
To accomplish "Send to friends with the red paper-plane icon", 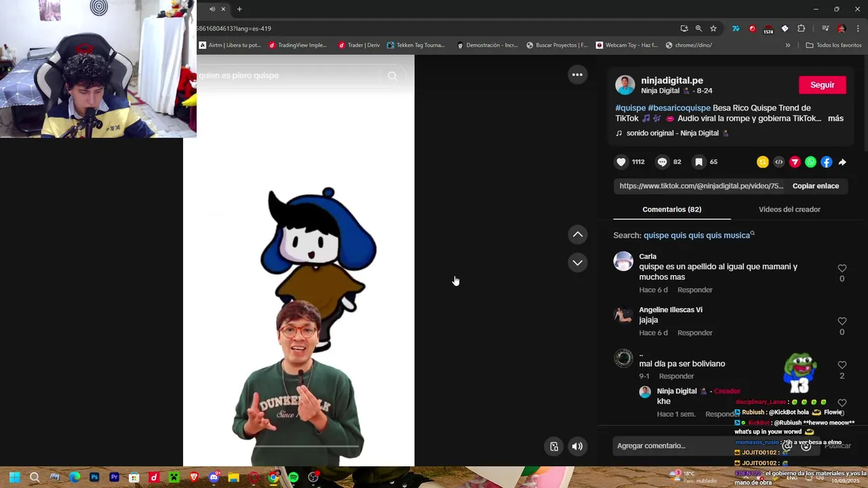I will tap(795, 162).
